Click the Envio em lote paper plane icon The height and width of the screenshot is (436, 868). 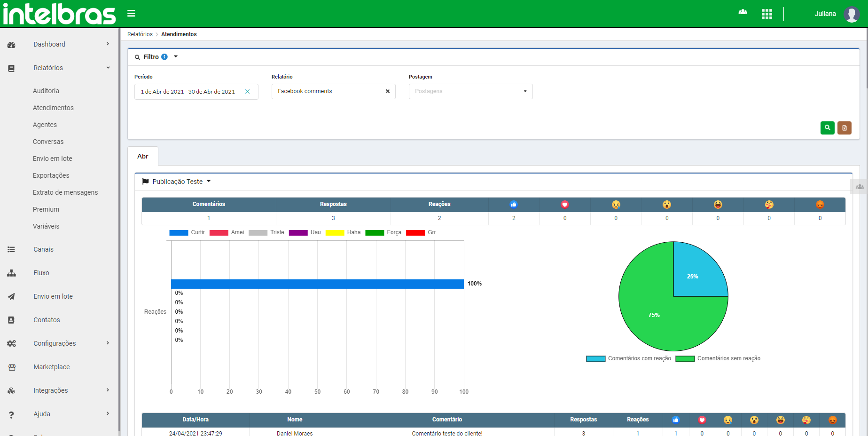[11, 297]
